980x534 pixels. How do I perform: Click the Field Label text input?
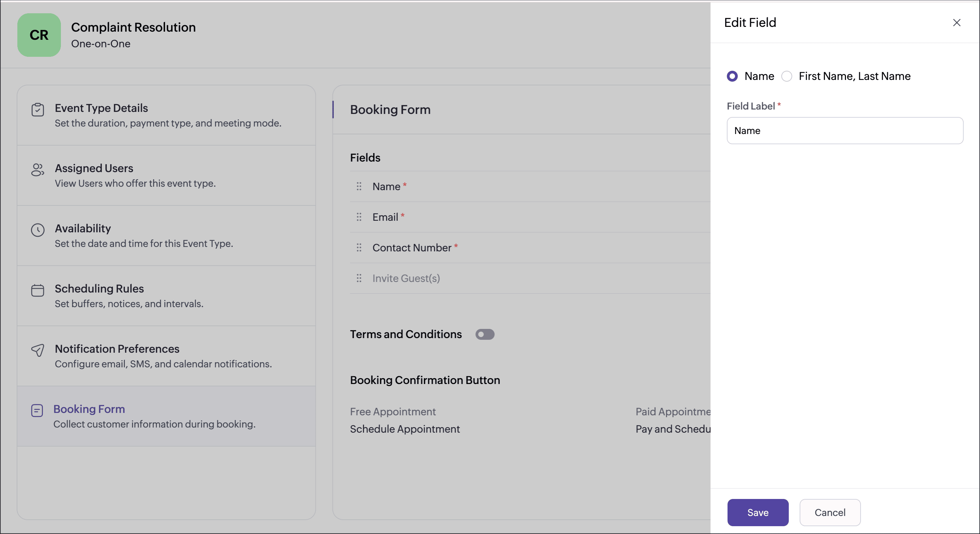pos(845,131)
